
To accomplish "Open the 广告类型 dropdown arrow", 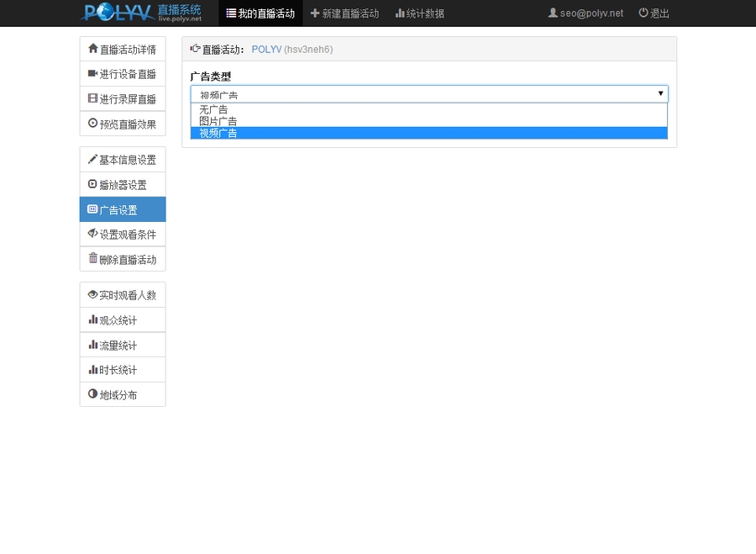I will 660,93.
